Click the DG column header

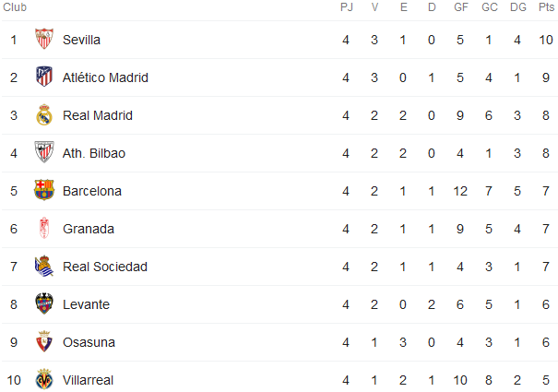point(517,7)
